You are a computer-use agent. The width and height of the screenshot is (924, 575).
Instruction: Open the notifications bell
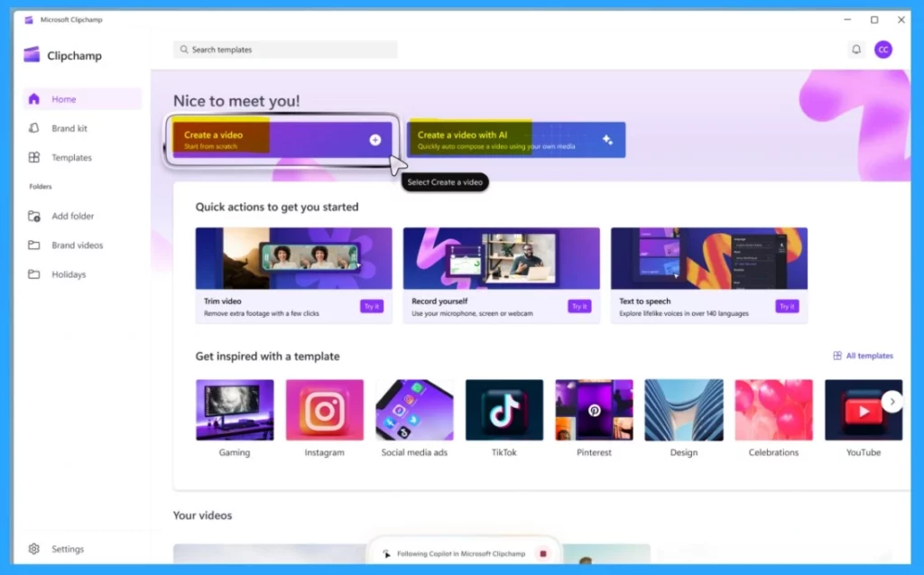pos(856,50)
